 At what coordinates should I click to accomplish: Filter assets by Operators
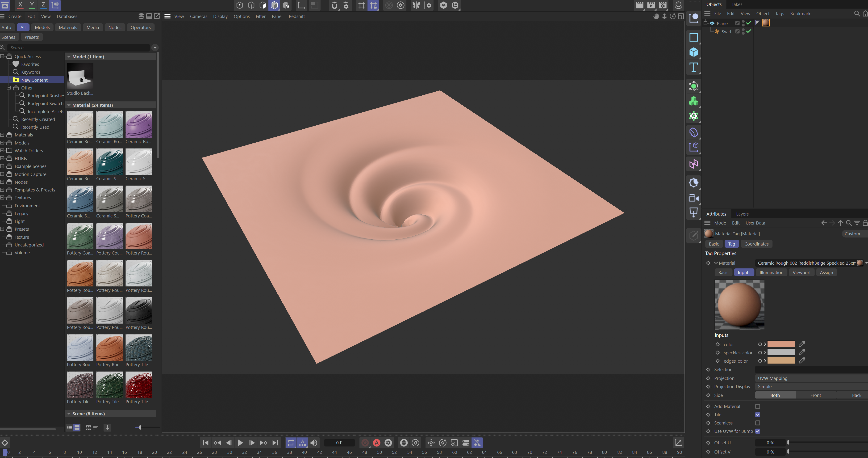(141, 27)
